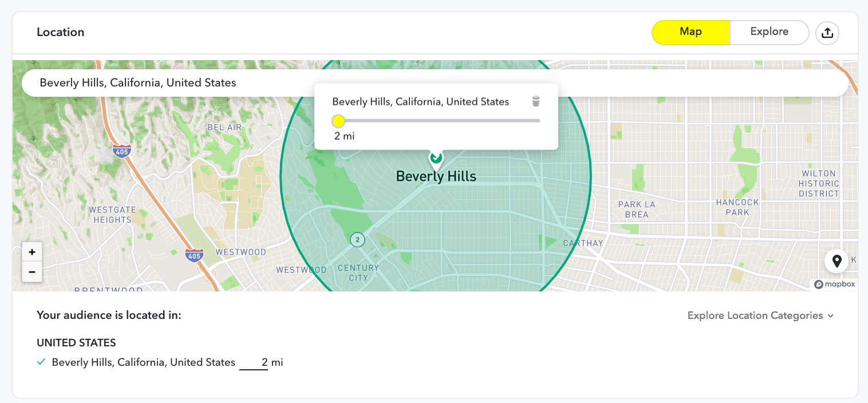Click the middle of the radius slider track
868x403 pixels.
[439, 121]
